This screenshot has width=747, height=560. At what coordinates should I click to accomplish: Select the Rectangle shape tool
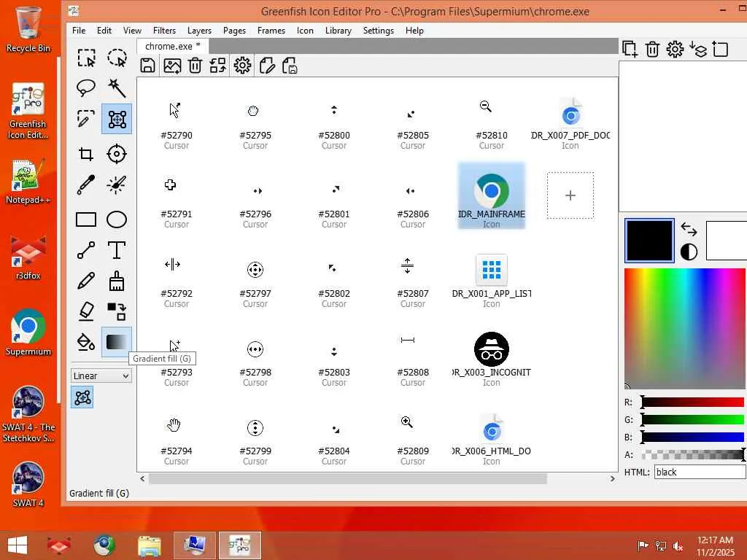tap(86, 219)
